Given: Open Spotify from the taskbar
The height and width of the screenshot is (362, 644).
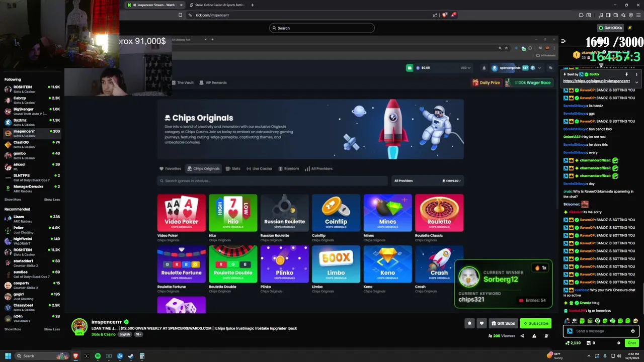Looking at the screenshot, I should [98, 356].
